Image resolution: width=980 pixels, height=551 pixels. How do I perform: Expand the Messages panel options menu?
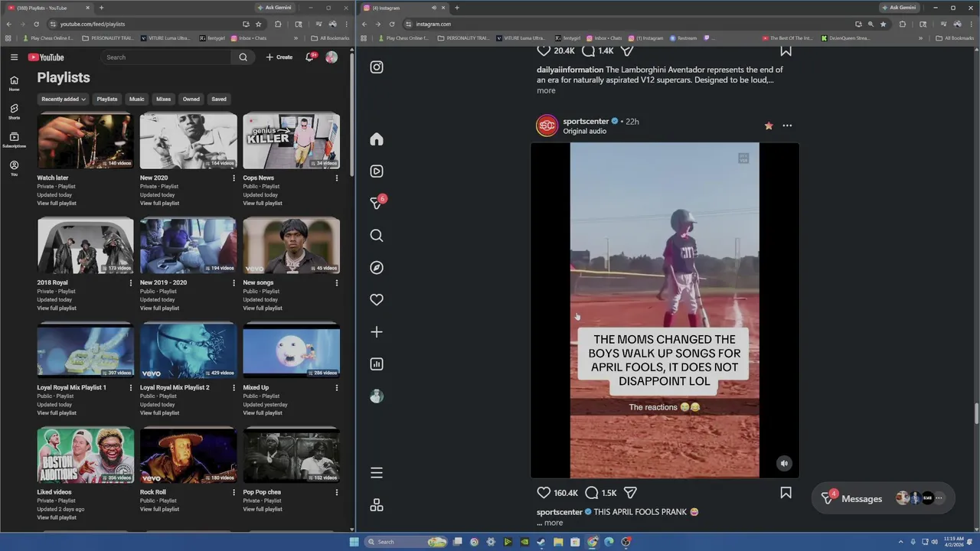pos(939,498)
